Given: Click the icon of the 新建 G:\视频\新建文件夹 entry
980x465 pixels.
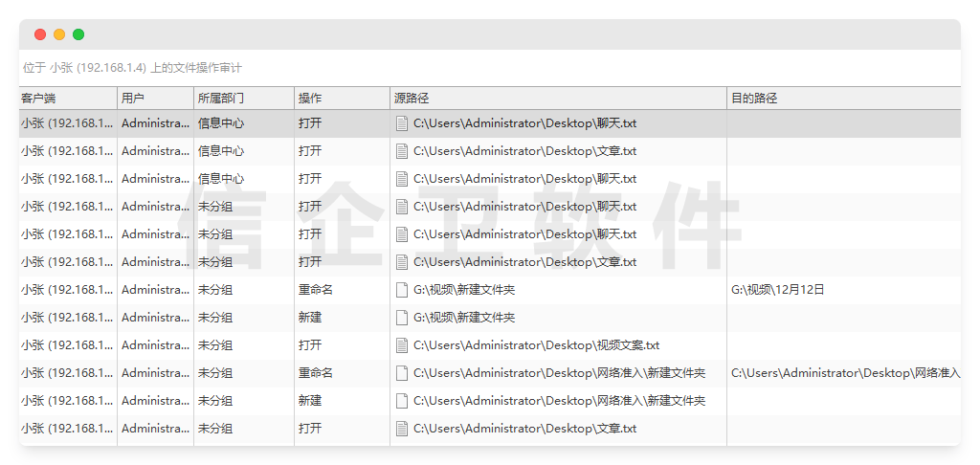Looking at the screenshot, I should pyautogui.click(x=402, y=318).
